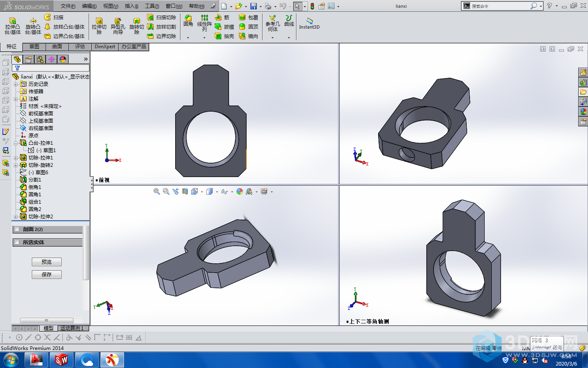
Task: Open the PropertyManager tab icon
Action: 29,59
